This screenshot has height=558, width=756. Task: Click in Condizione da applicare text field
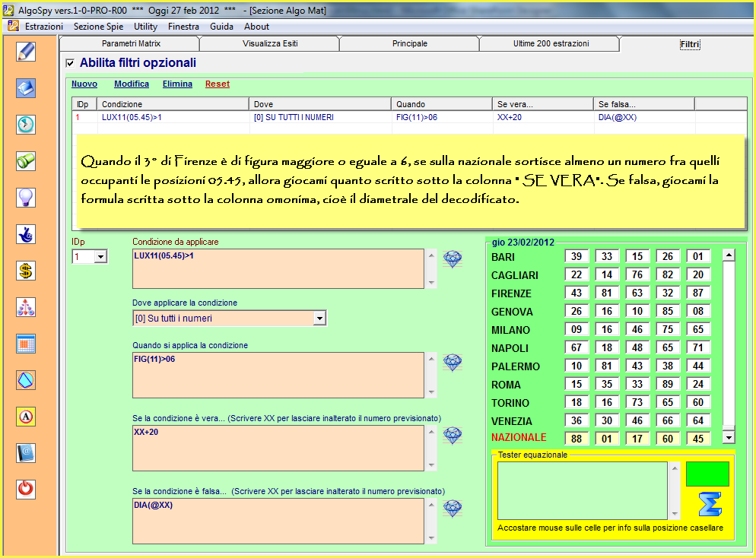click(278, 269)
